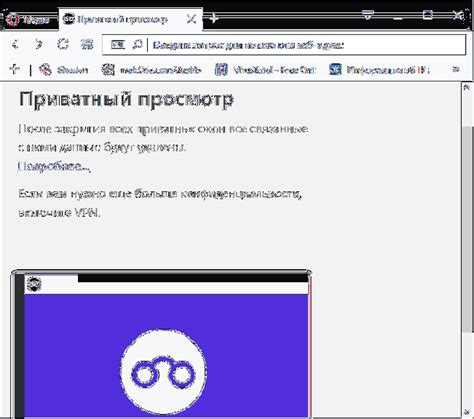Close the private browsing tab
The width and height of the screenshot is (474, 419).
click(191, 19)
